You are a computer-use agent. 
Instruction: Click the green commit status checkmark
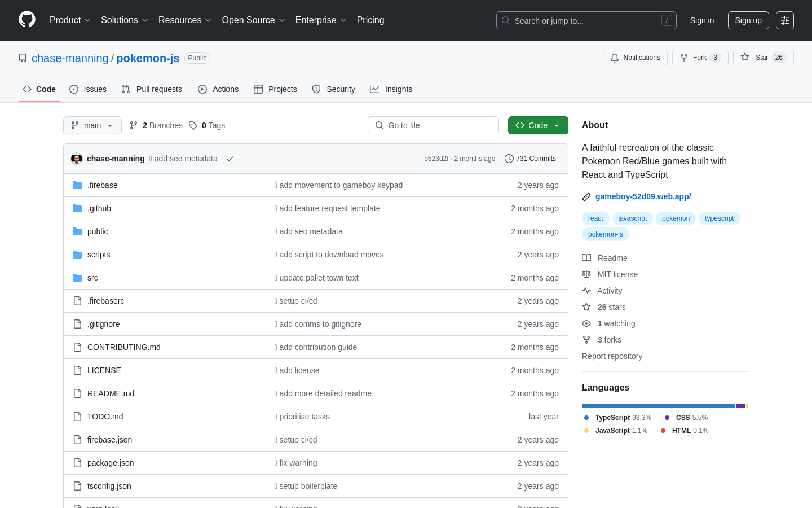click(x=230, y=159)
